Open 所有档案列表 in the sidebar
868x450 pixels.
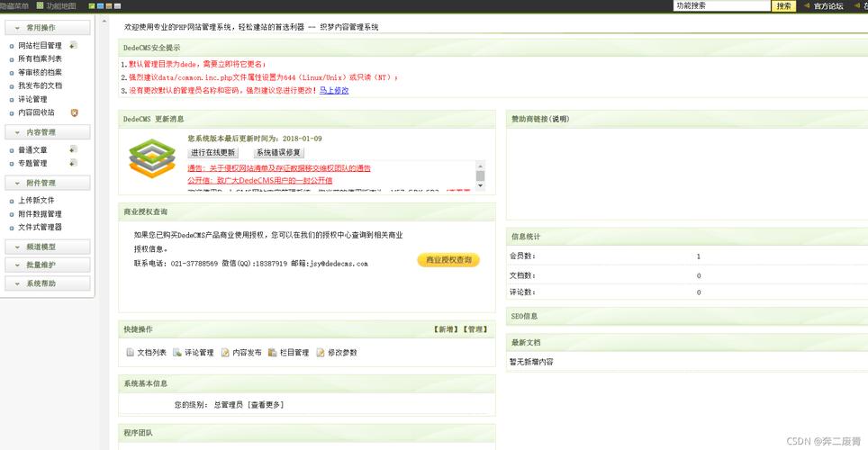pos(40,58)
